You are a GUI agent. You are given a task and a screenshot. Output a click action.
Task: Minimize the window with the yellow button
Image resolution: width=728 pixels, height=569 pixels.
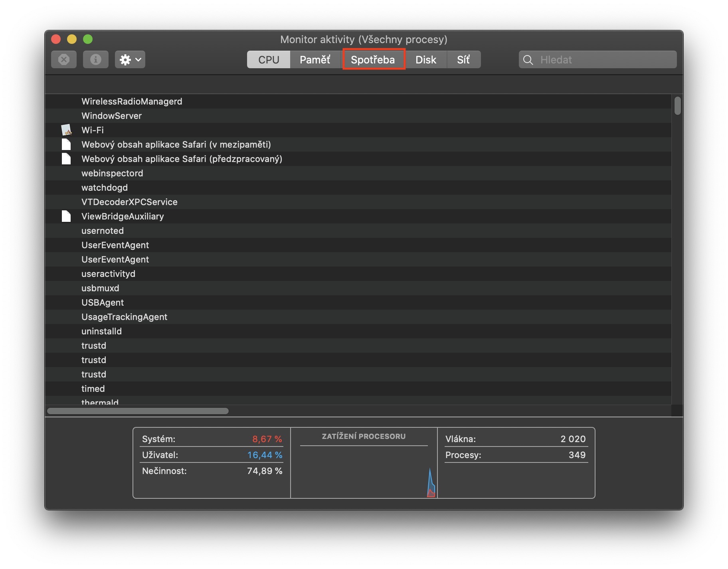point(72,39)
